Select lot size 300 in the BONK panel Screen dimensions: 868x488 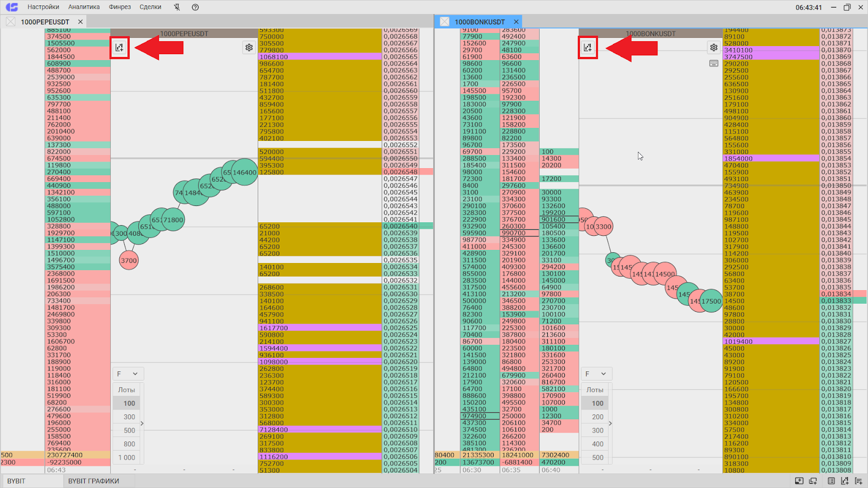[595, 431]
